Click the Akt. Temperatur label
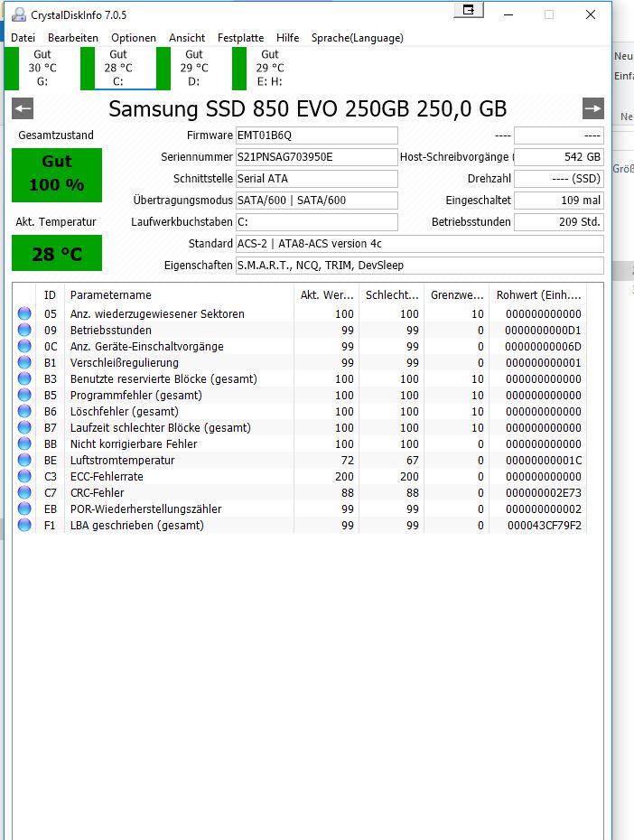Screen dimensions: 634x840 (56, 222)
